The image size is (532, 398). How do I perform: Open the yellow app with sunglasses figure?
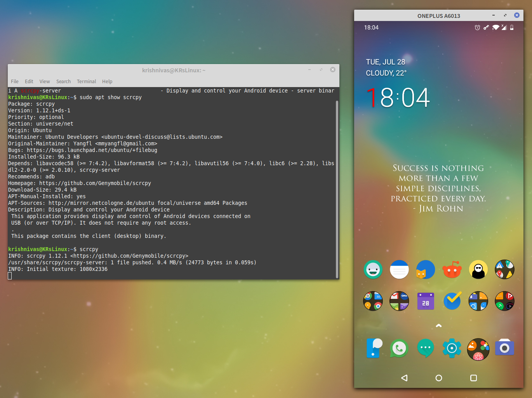(x=478, y=269)
